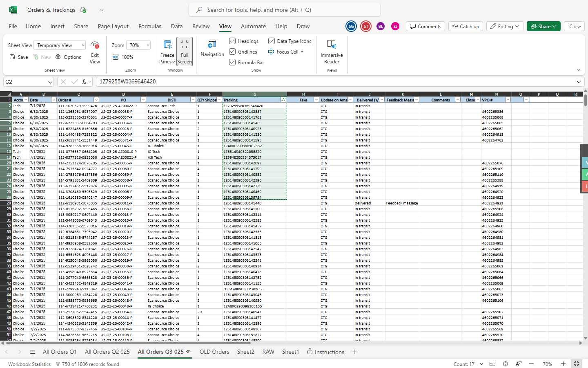Open sheet view Options
Image resolution: width=588 pixels, height=368 pixels.
[x=68, y=57]
